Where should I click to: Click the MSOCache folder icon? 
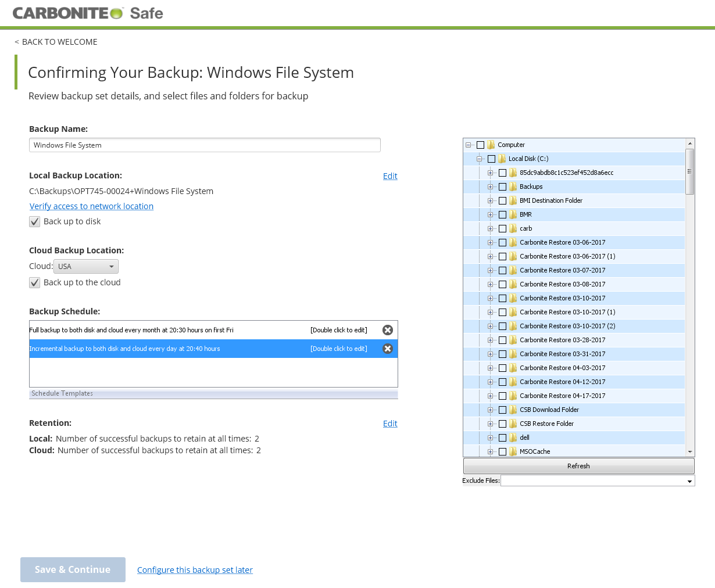click(x=513, y=451)
